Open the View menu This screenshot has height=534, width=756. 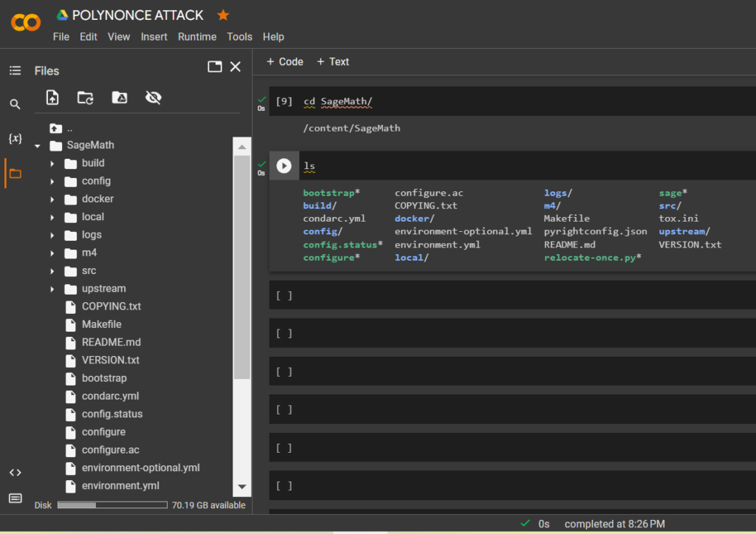[x=119, y=37]
